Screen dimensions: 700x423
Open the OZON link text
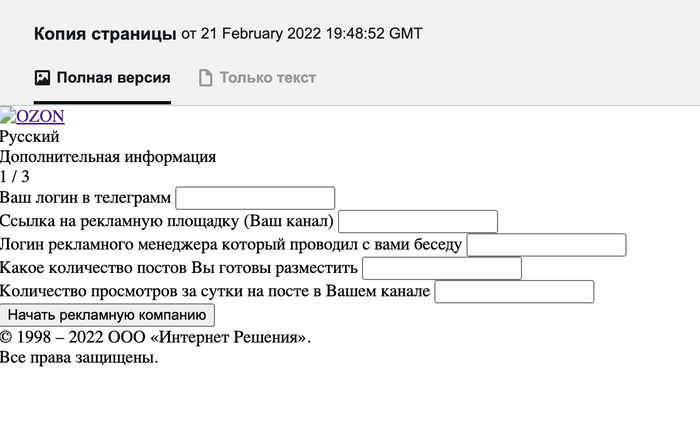(41, 117)
